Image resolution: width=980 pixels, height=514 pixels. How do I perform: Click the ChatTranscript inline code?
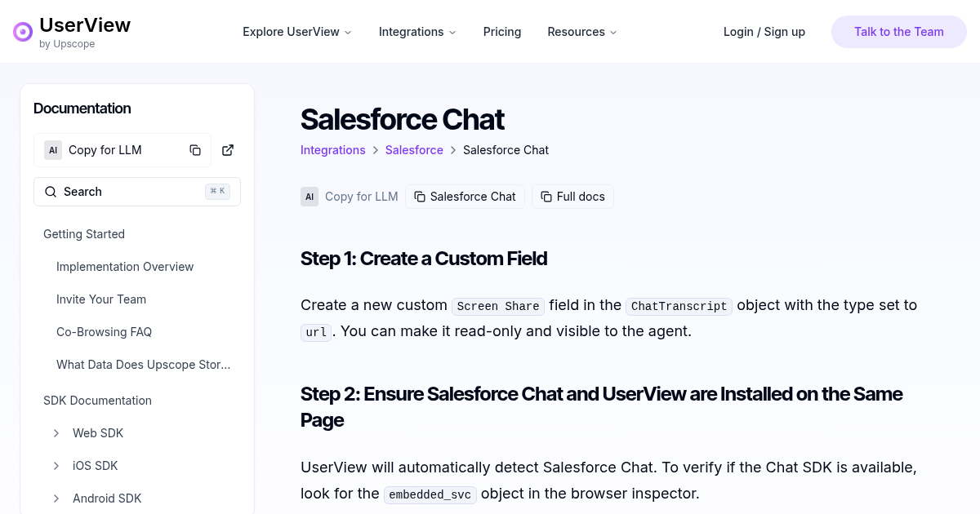679,306
